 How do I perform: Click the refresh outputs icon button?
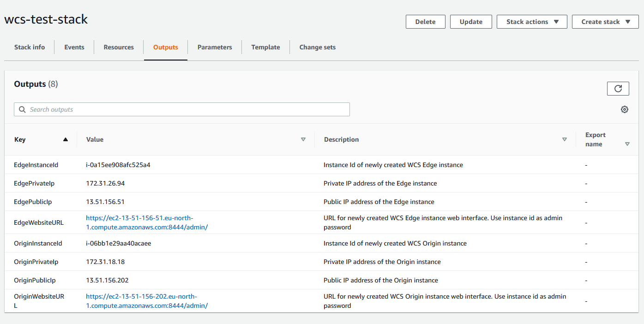coord(618,89)
